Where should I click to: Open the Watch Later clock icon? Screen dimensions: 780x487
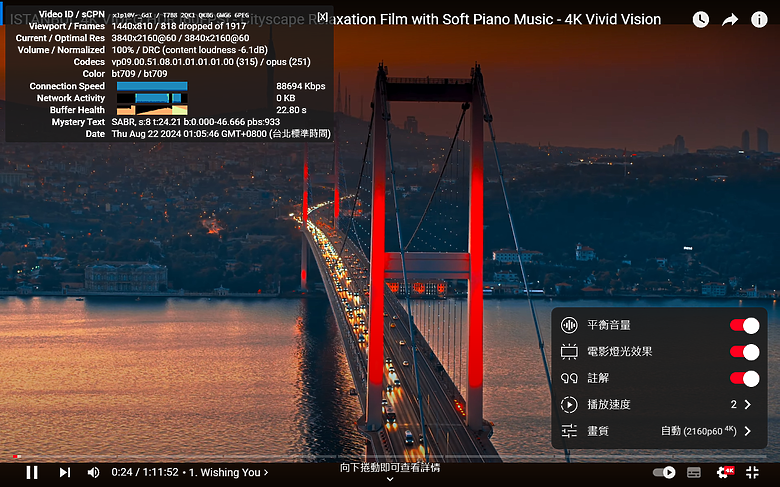coord(700,19)
